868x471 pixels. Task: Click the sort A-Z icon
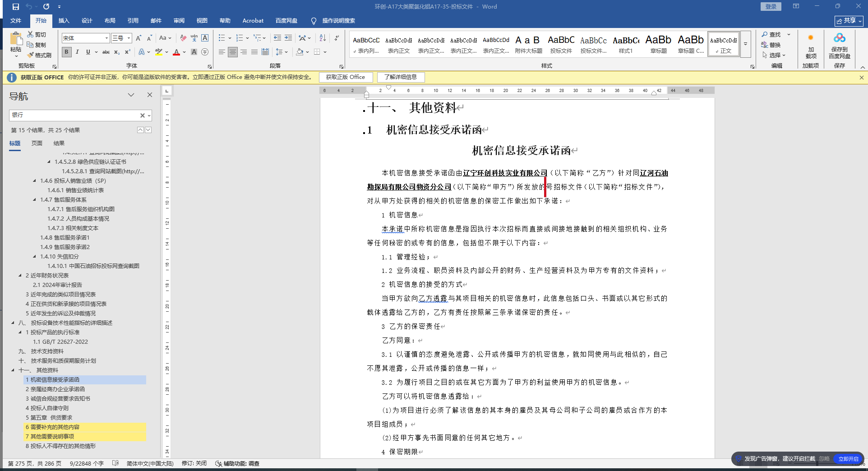click(x=323, y=38)
